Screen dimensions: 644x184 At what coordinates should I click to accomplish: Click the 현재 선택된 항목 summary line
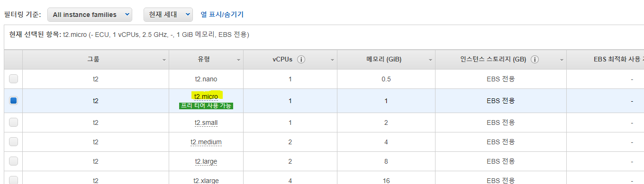(x=129, y=35)
